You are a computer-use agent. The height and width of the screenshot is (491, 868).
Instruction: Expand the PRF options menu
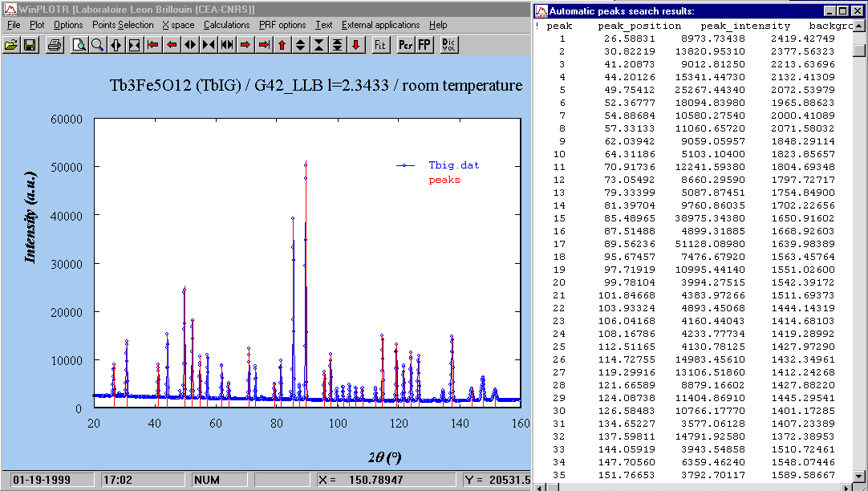(282, 25)
